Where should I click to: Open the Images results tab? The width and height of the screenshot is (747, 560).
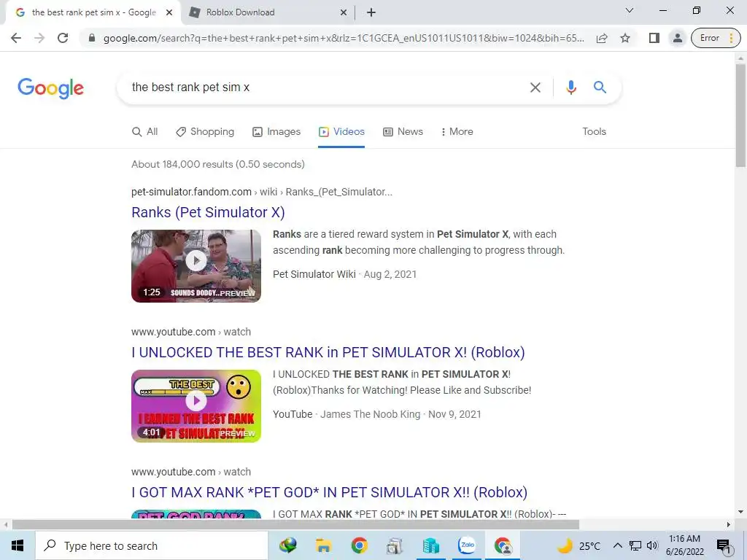(x=276, y=132)
